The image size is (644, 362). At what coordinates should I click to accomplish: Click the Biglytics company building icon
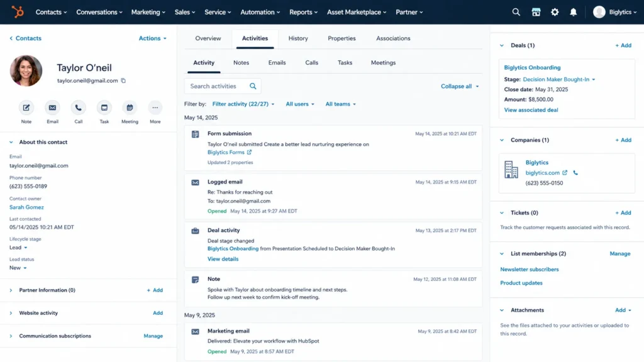pyautogui.click(x=511, y=169)
